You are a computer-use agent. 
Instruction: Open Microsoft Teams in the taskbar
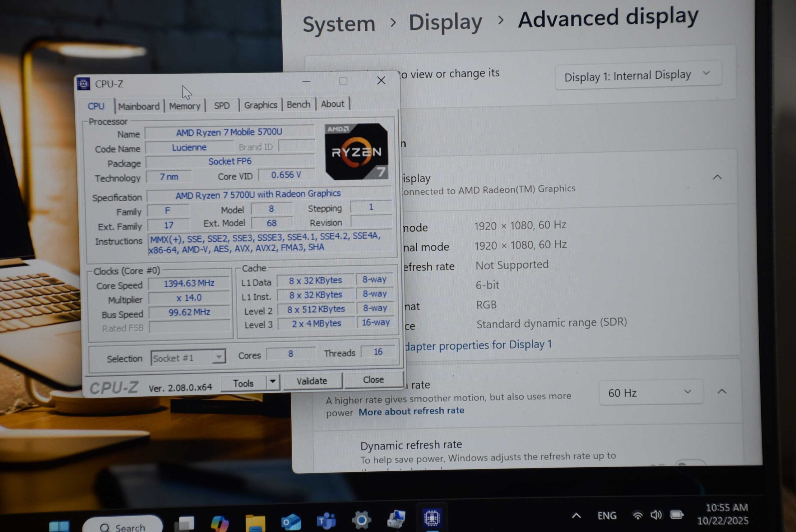[326, 521]
